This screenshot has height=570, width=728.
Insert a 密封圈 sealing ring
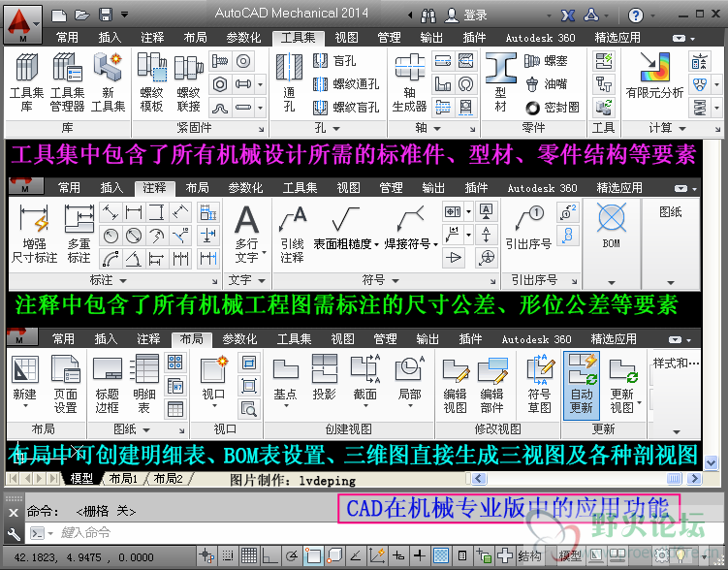coord(552,108)
